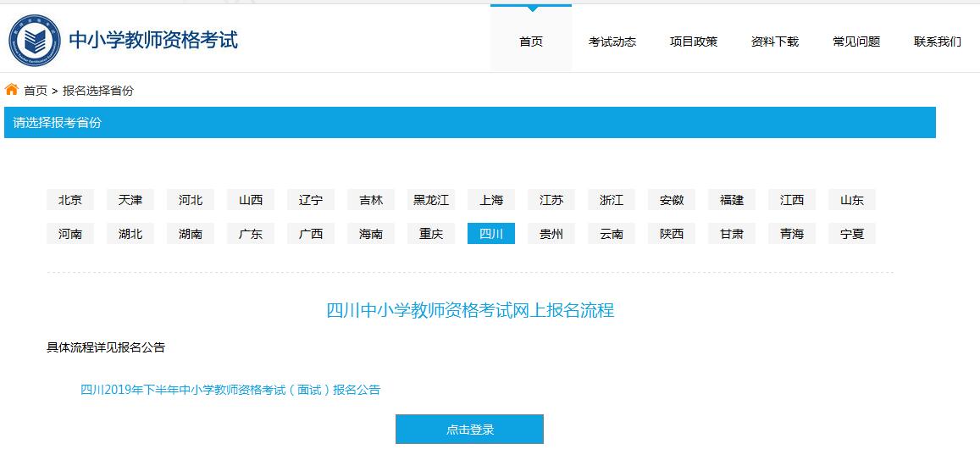
Task: Choose 江苏 as the exam province
Action: tap(551, 200)
